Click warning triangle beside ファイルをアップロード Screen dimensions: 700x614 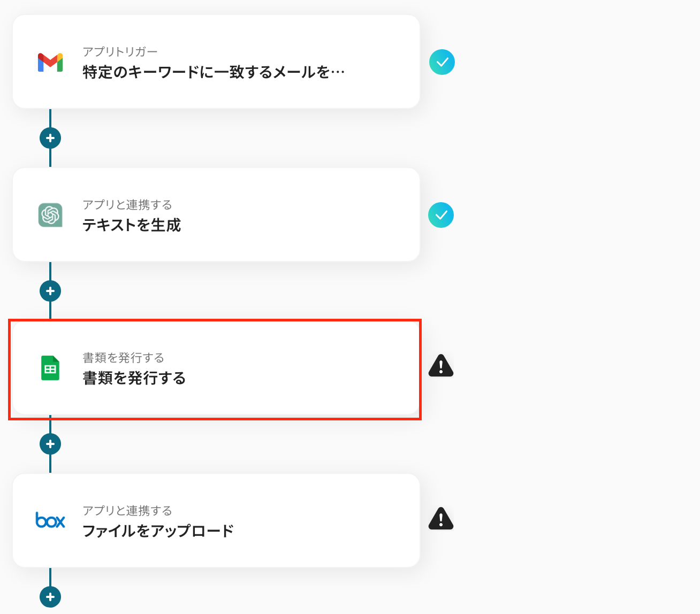click(x=441, y=519)
